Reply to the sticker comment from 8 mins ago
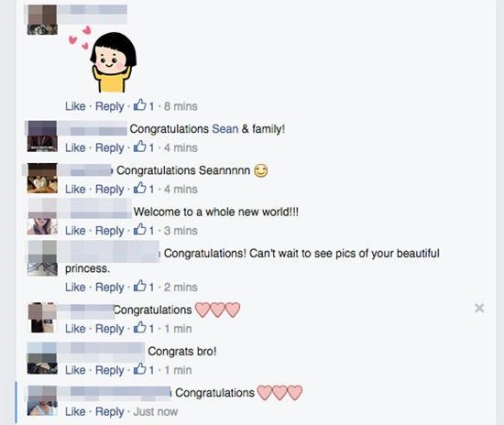Image resolution: width=504 pixels, height=425 pixels. [x=110, y=106]
